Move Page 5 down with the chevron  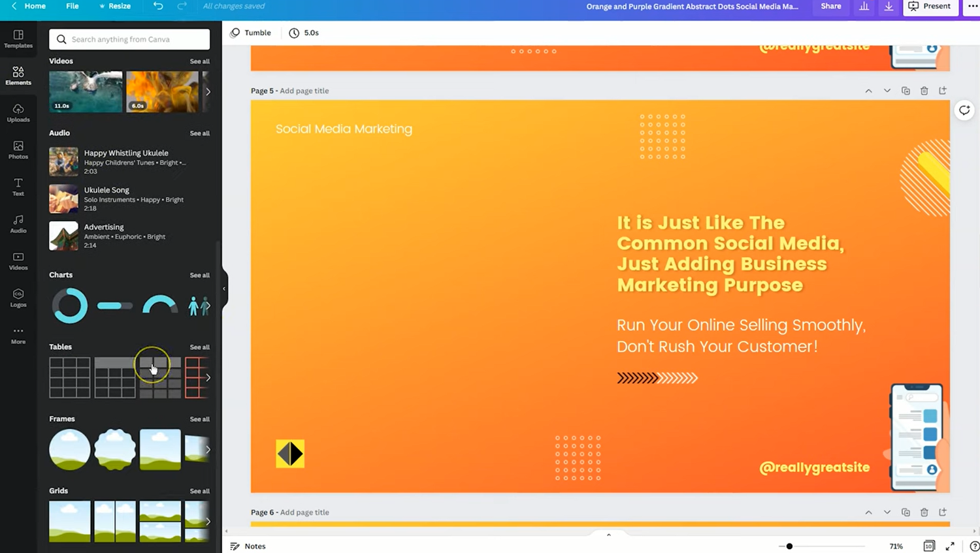coord(887,91)
